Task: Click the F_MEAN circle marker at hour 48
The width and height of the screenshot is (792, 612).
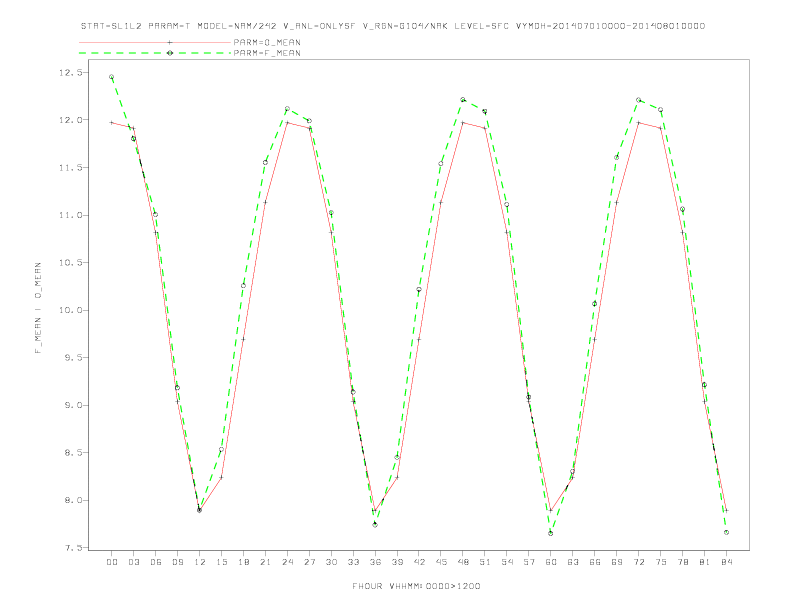Action: (463, 99)
